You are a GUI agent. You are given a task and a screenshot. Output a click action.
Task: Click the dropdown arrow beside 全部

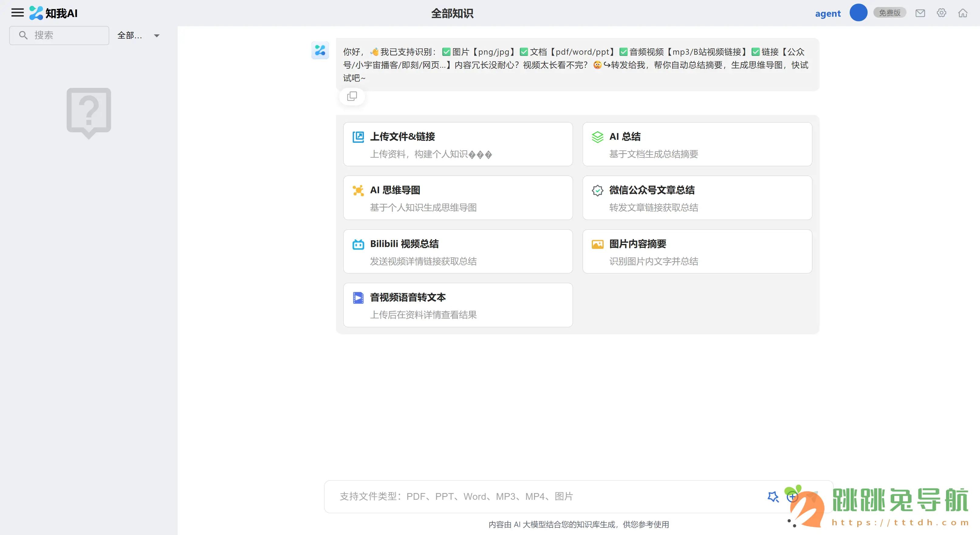point(156,36)
